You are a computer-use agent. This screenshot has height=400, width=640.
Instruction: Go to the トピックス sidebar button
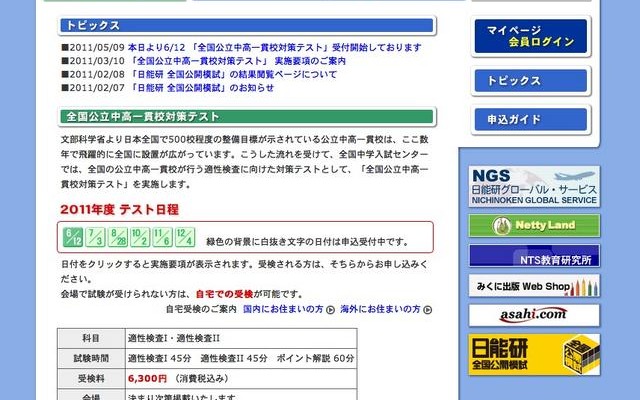(531, 81)
